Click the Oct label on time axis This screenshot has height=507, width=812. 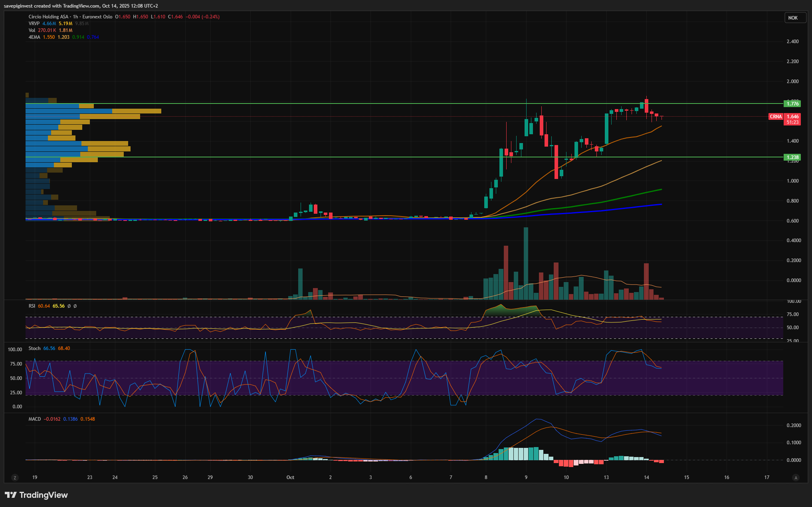coord(290,477)
